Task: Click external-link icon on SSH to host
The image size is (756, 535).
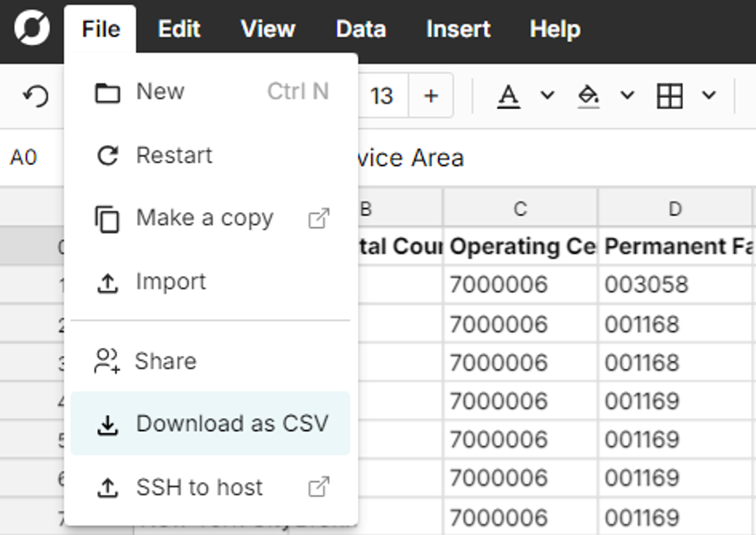Action: point(319,487)
